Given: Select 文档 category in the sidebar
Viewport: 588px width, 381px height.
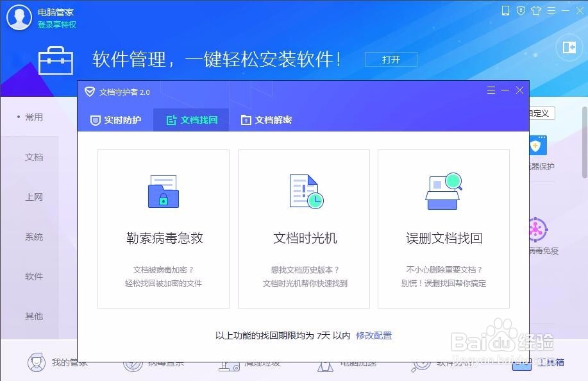Looking at the screenshot, I should tap(34, 157).
